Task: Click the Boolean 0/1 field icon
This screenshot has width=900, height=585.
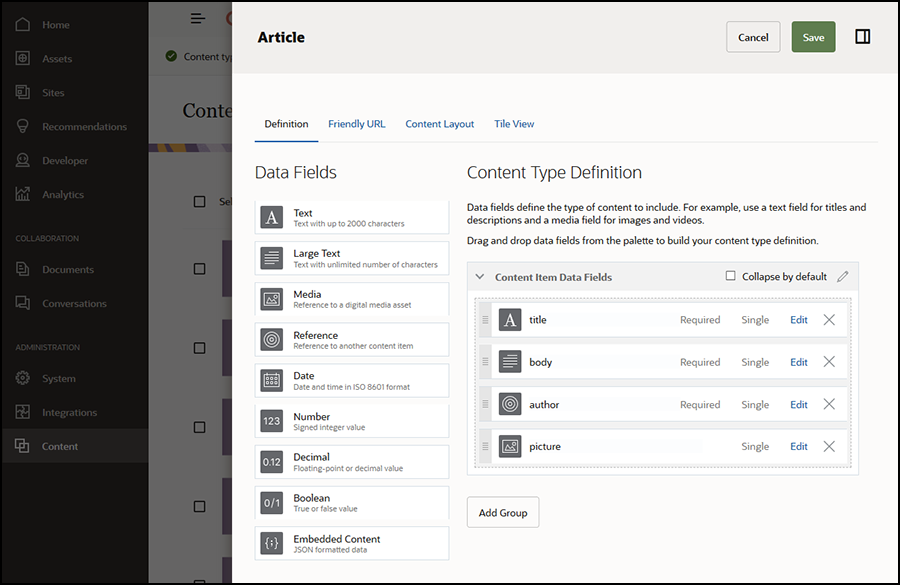Action: (x=271, y=503)
